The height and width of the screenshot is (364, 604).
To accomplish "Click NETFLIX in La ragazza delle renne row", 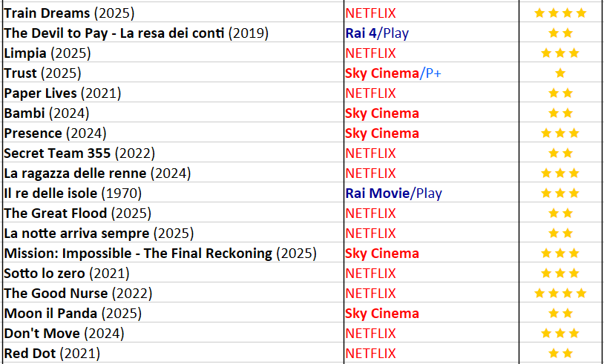I will (370, 173).
